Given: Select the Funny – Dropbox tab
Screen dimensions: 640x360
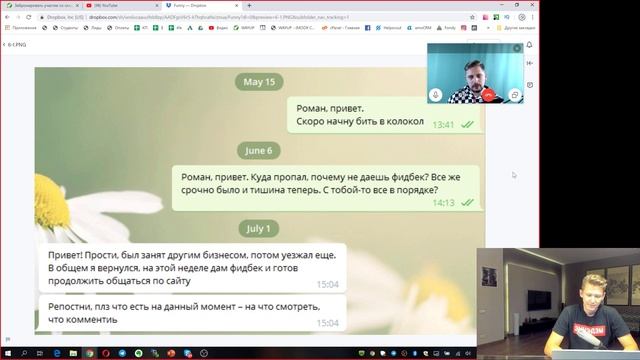Looking at the screenshot, I should coord(201,6).
